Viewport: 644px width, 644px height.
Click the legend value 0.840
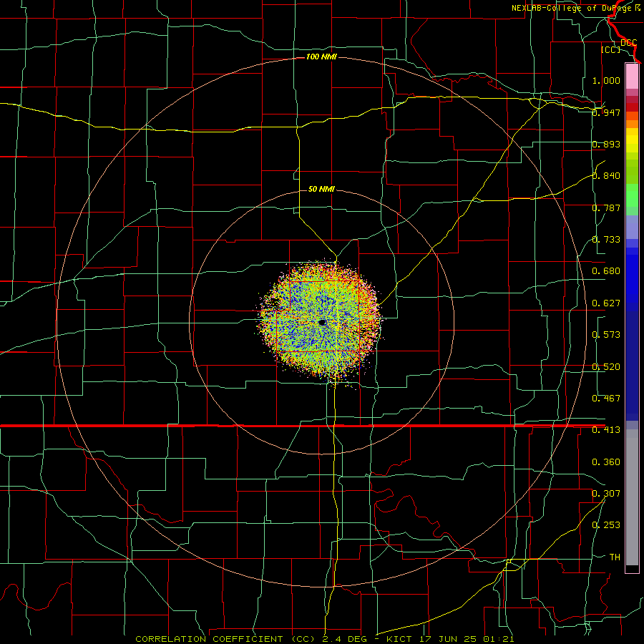pyautogui.click(x=606, y=176)
